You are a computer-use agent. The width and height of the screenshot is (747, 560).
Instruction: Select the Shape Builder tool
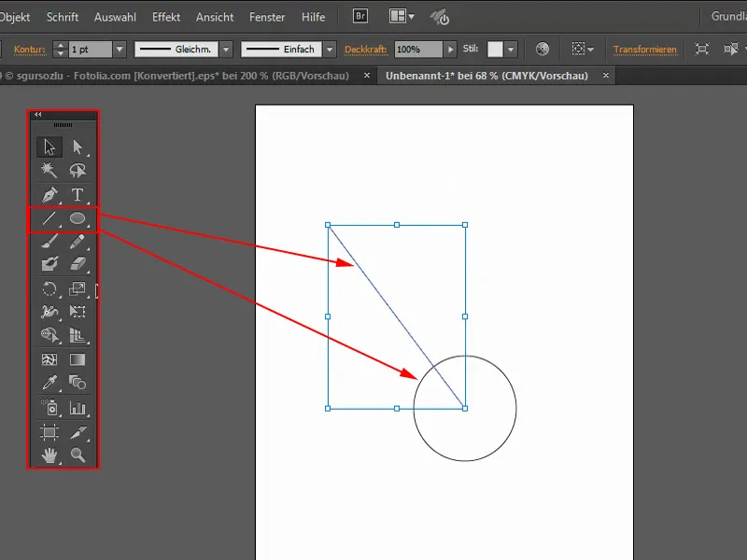pyautogui.click(x=49, y=335)
